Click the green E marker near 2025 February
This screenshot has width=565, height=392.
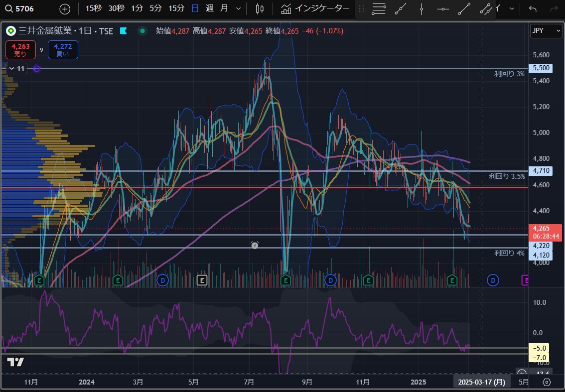(452, 279)
